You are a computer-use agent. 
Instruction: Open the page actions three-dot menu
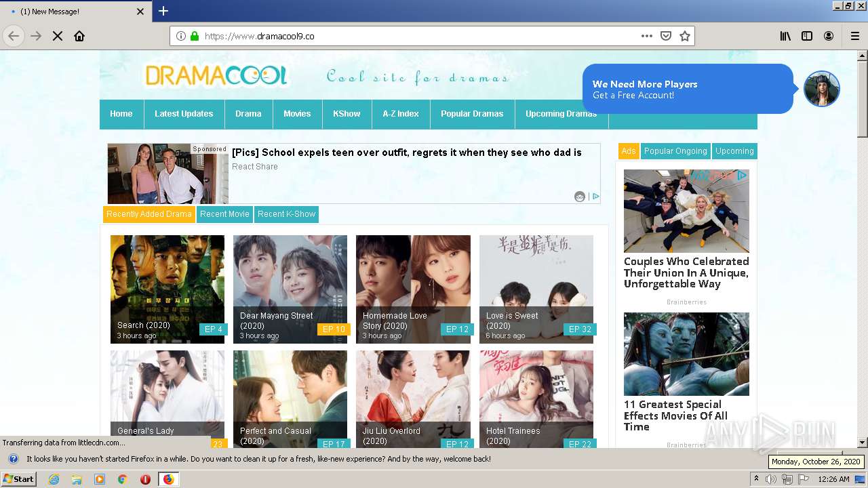(x=647, y=36)
